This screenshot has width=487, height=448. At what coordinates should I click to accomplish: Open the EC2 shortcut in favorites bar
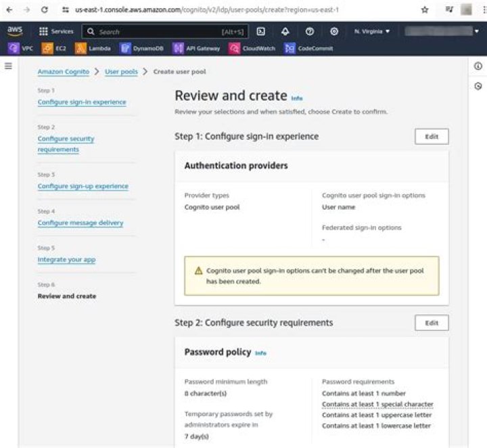click(56, 48)
